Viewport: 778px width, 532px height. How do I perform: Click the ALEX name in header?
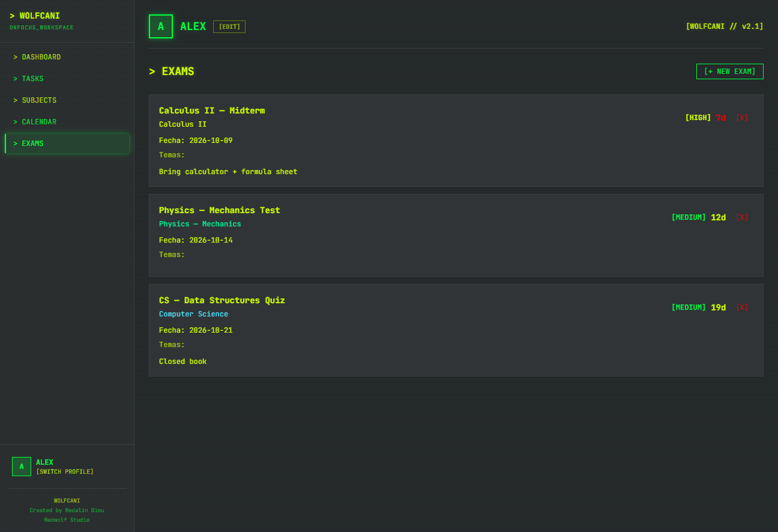click(x=193, y=26)
